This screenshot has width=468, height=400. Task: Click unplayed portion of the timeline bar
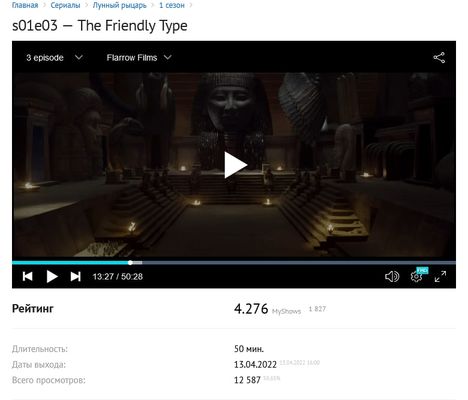[x=299, y=263]
